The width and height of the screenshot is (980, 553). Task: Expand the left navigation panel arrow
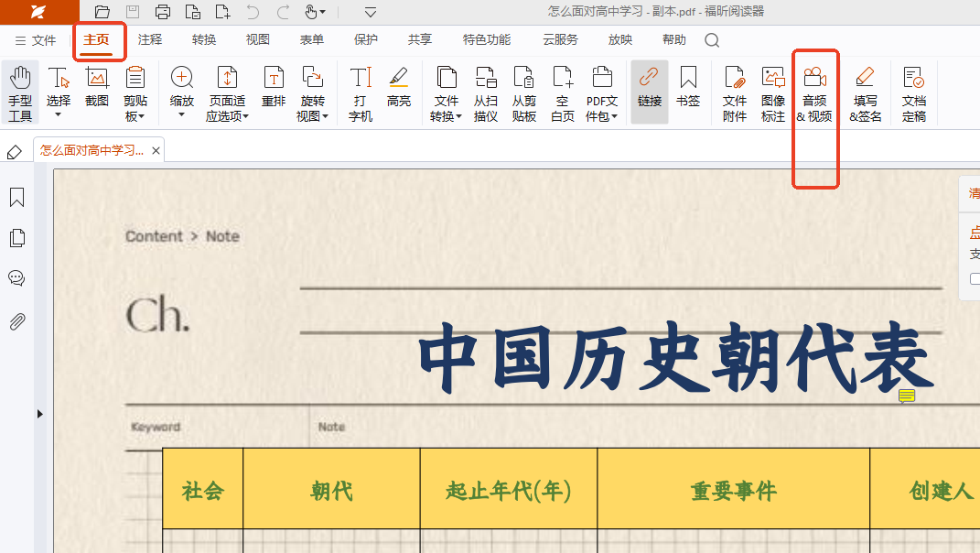39,414
